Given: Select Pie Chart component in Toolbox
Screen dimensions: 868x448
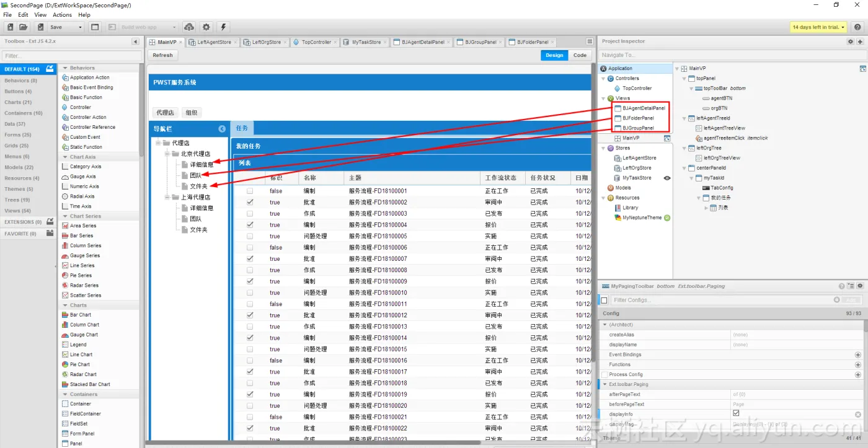Looking at the screenshot, I should coord(79,364).
